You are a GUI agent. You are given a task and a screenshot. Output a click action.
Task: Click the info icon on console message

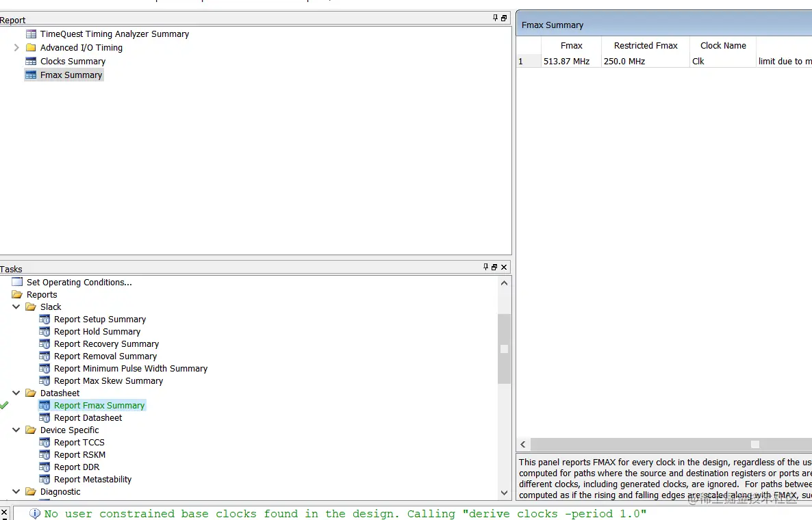tap(35, 514)
